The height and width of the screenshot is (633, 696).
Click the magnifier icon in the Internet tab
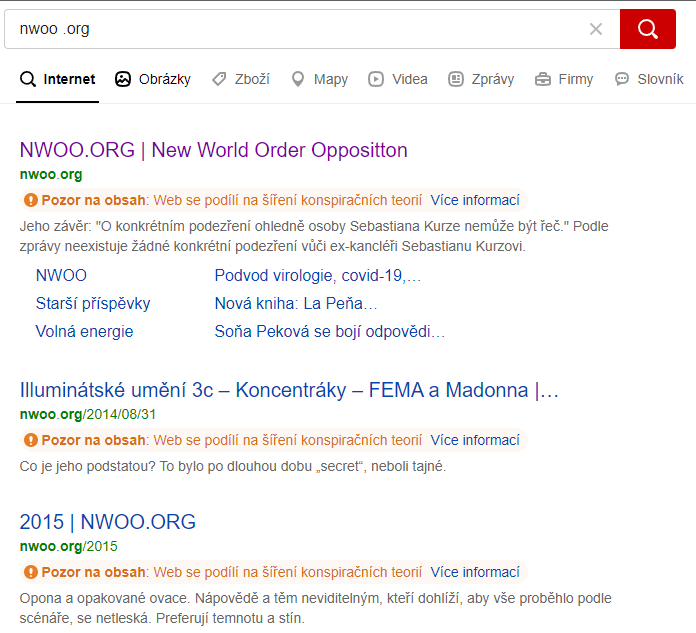(x=28, y=79)
